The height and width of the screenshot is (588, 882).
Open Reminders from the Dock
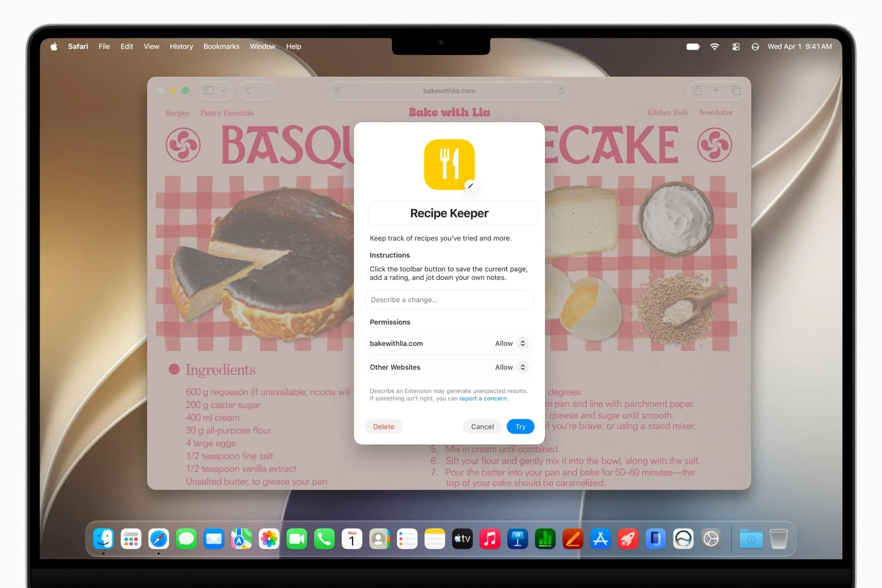point(407,539)
